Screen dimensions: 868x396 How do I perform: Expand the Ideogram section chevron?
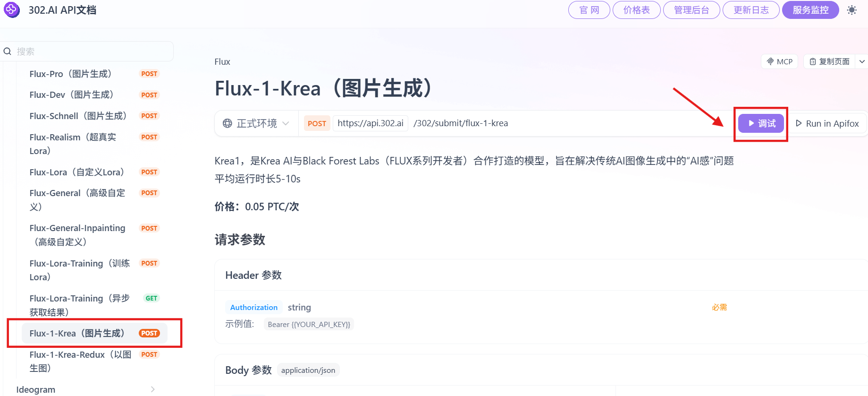[x=152, y=389]
